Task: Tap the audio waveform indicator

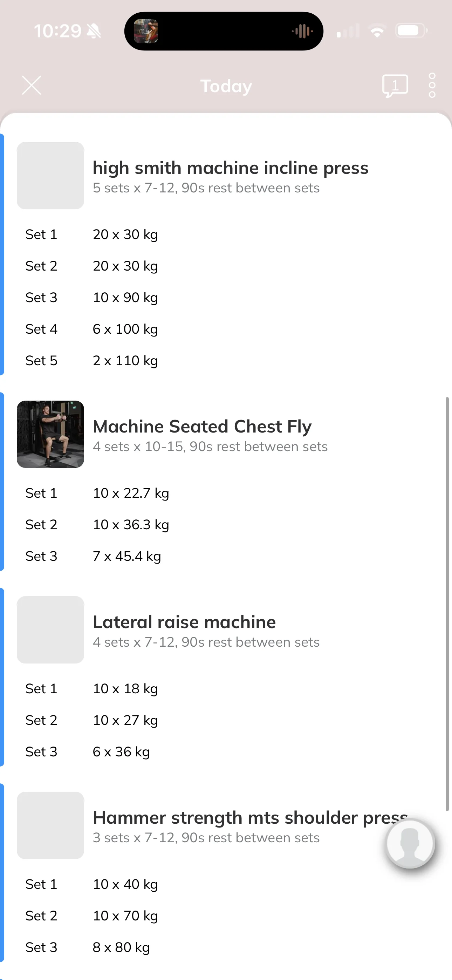Action: click(302, 31)
